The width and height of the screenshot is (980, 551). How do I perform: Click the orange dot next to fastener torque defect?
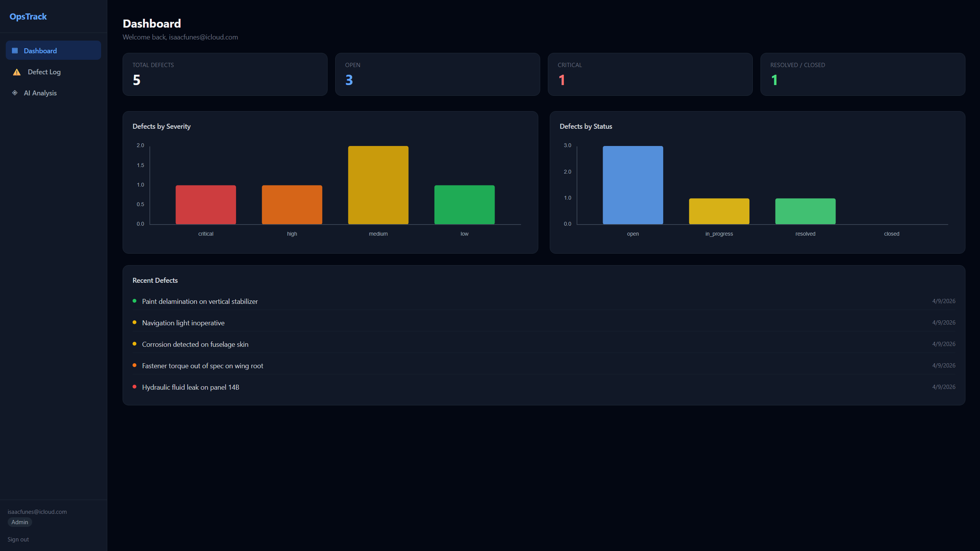(134, 365)
